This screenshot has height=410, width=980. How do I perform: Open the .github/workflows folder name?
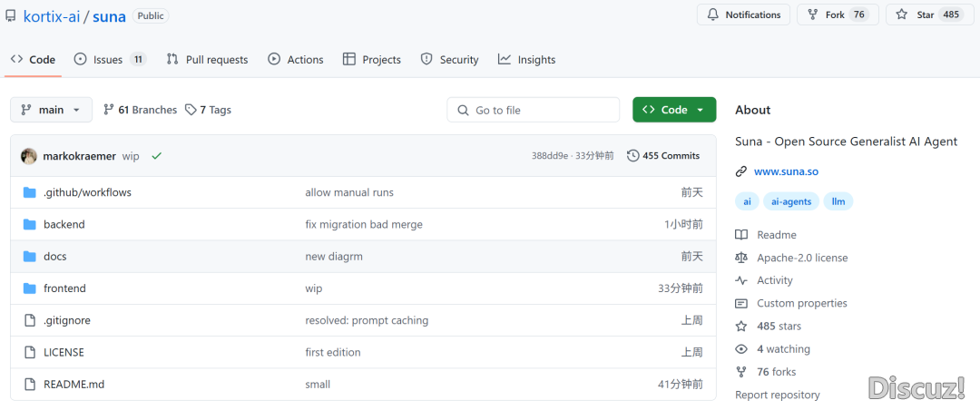[x=87, y=192]
